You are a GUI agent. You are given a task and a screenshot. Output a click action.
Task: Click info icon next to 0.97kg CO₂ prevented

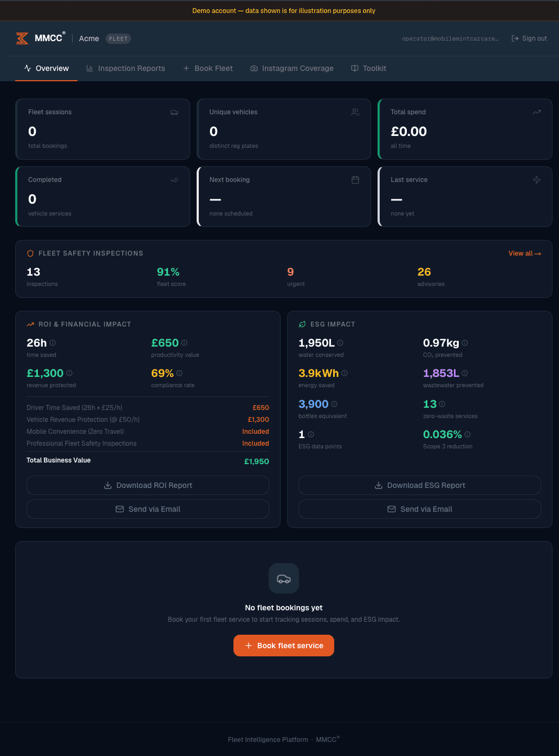465,343
